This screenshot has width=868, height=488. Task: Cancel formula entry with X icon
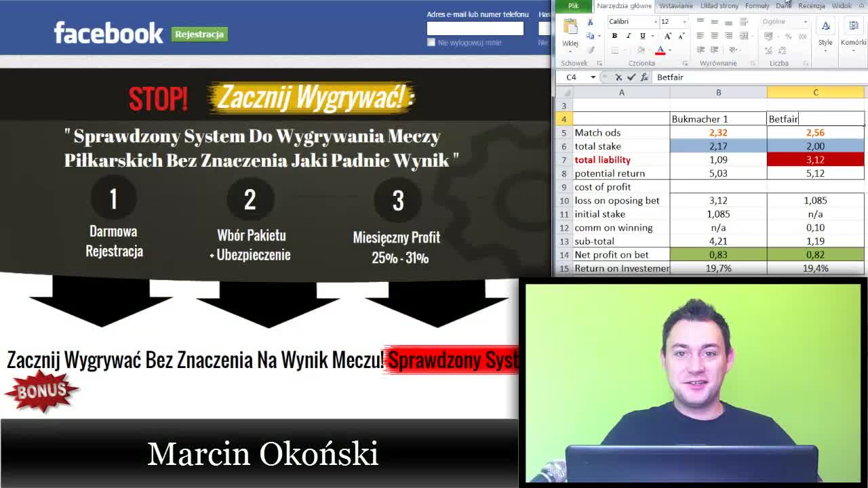point(618,77)
